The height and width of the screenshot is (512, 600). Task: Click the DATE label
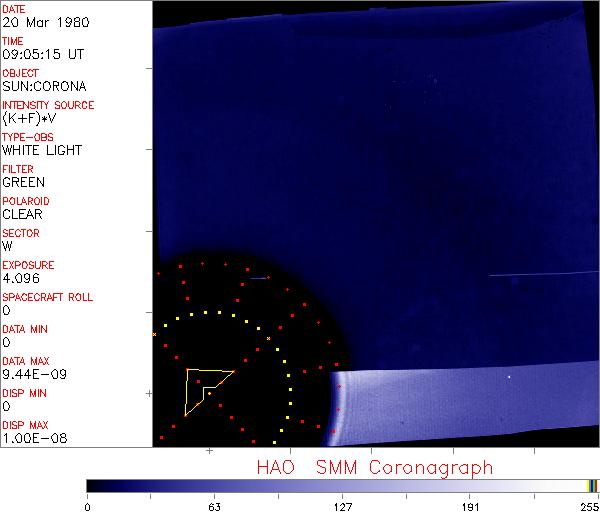pyautogui.click(x=14, y=9)
